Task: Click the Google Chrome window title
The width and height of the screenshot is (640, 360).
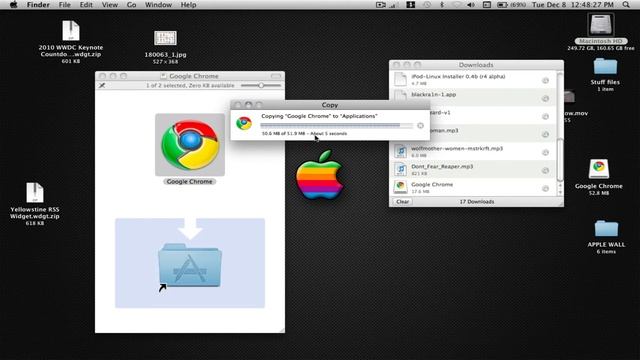Action: click(x=193, y=76)
